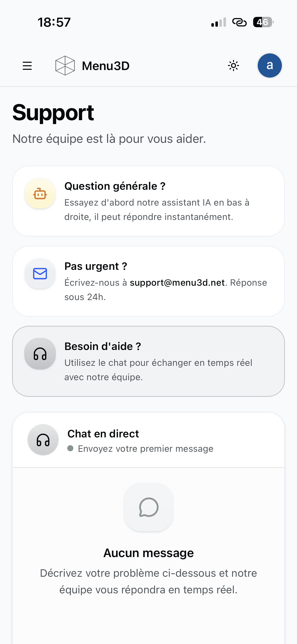Toggle the light/dark theme sun icon
Screen dimensions: 297x644
(x=234, y=66)
